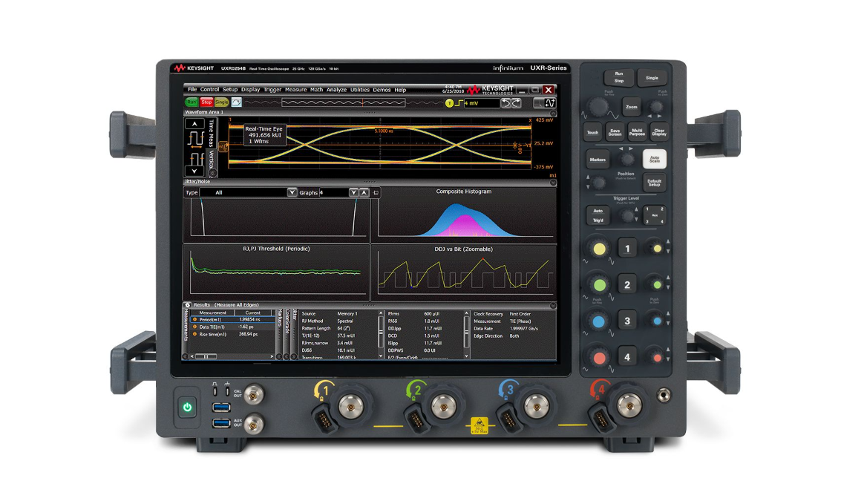Click the down arrow in the Time Meas sidebar

(194, 171)
